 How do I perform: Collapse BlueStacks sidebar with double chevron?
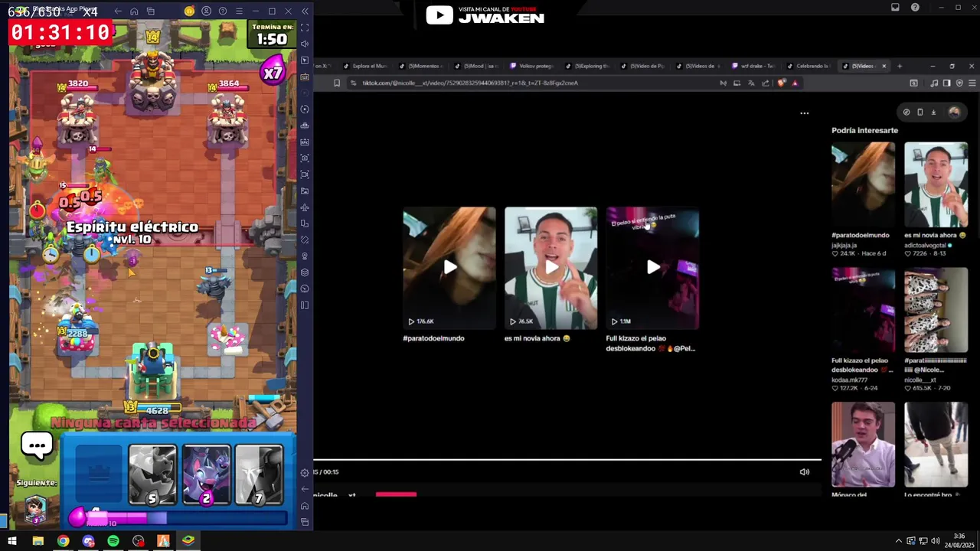pyautogui.click(x=305, y=11)
